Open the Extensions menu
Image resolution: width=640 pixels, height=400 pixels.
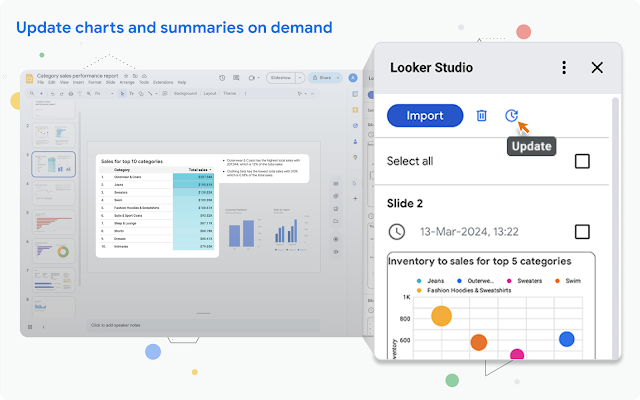tap(163, 82)
